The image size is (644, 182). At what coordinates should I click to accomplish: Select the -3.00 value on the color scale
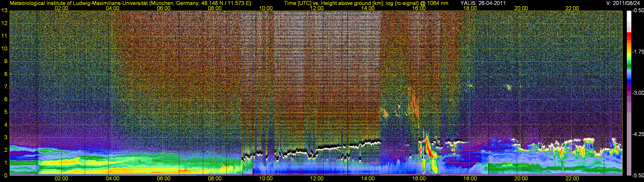click(638, 93)
